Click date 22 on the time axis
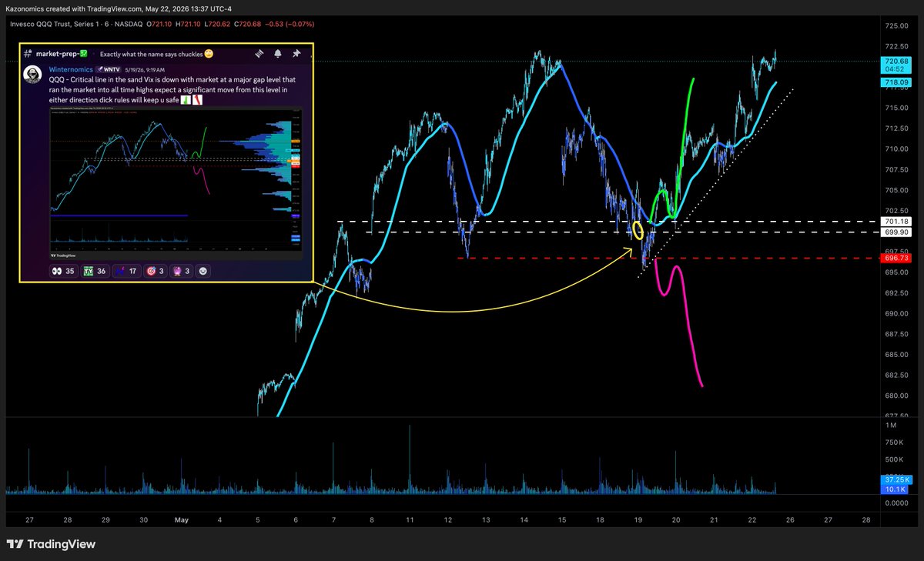The image size is (924, 561). pyautogui.click(x=752, y=519)
